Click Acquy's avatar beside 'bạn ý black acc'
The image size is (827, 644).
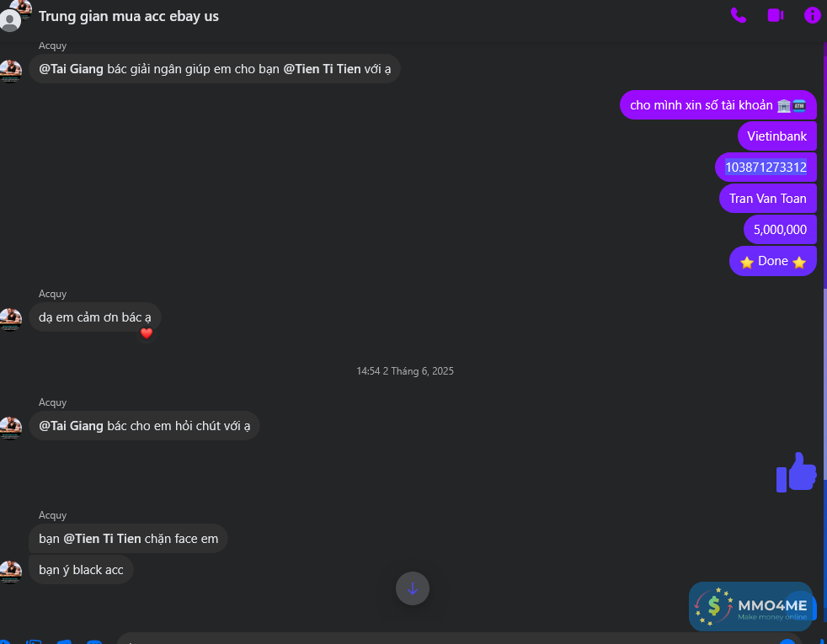tap(11, 572)
